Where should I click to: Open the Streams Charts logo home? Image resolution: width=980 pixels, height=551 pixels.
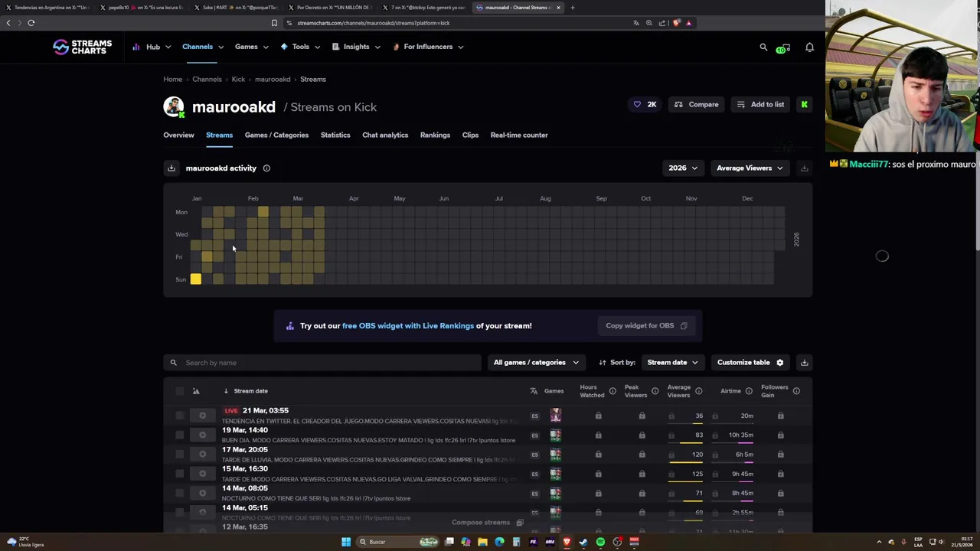(x=82, y=47)
